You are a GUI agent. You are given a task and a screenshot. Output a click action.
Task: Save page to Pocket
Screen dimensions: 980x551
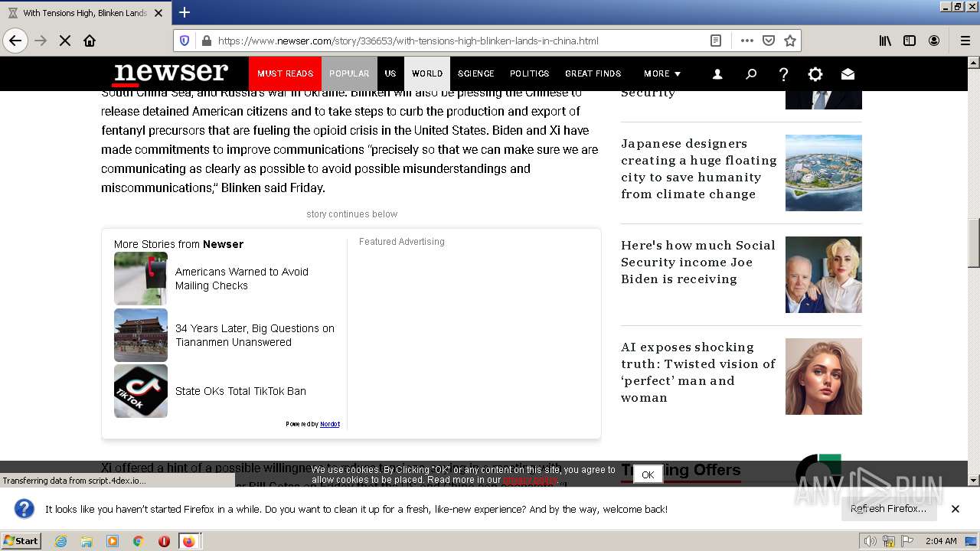tap(769, 41)
